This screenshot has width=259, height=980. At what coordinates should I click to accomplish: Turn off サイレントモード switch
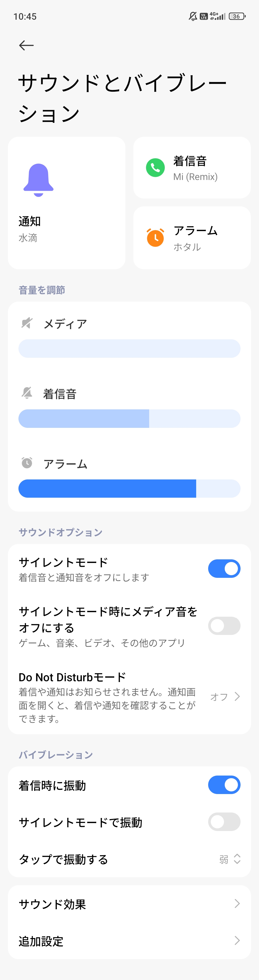224,569
